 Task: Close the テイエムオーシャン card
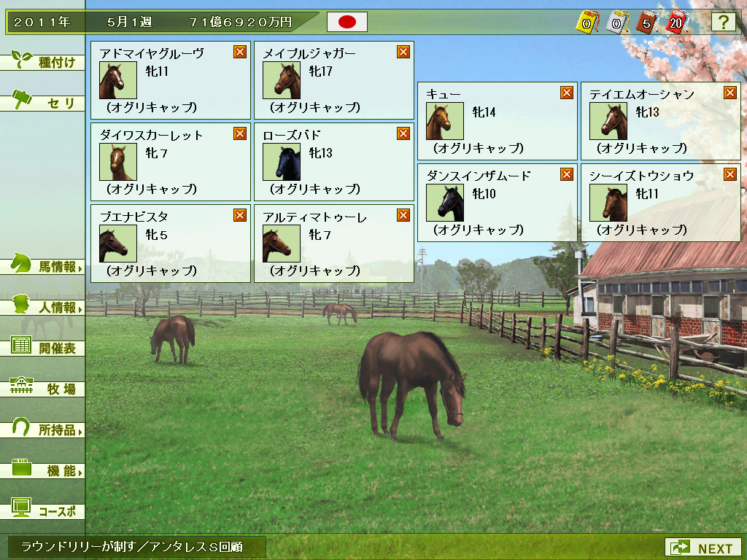[x=729, y=93]
